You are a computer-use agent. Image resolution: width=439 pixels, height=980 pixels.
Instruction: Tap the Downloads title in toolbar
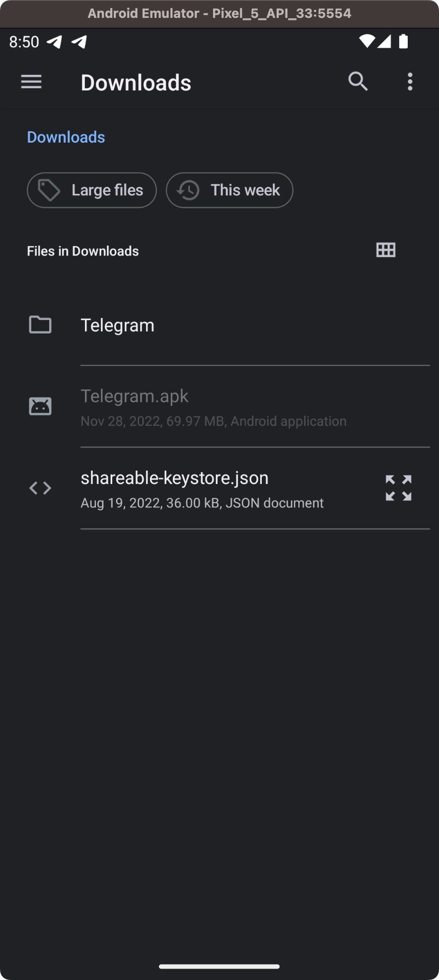tap(136, 83)
